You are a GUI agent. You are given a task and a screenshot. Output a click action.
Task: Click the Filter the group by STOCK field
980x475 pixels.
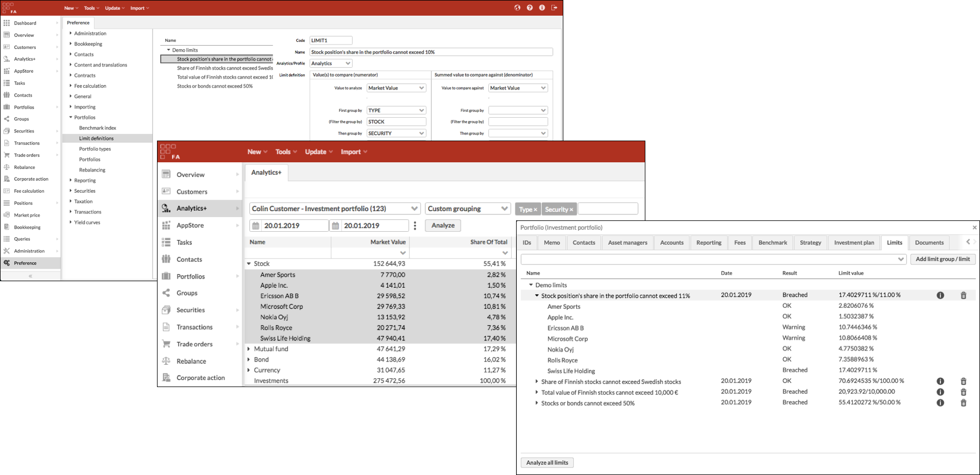396,122
